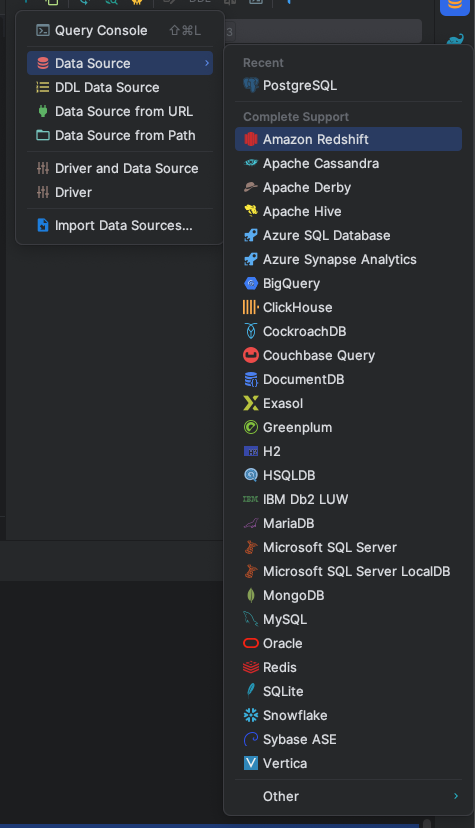Choose Microsoft SQL Server LocalDB entry
The width and height of the screenshot is (475, 828).
pyautogui.click(x=348, y=571)
